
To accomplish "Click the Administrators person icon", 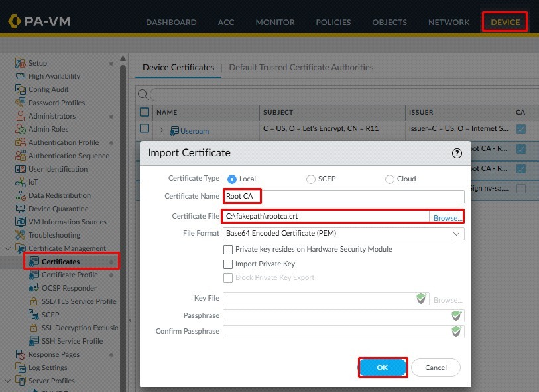I will (x=21, y=116).
